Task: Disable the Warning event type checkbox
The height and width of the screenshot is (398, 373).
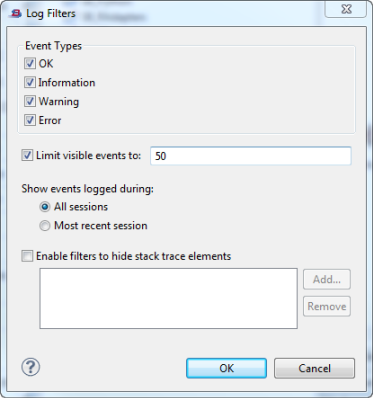Action: [x=30, y=101]
